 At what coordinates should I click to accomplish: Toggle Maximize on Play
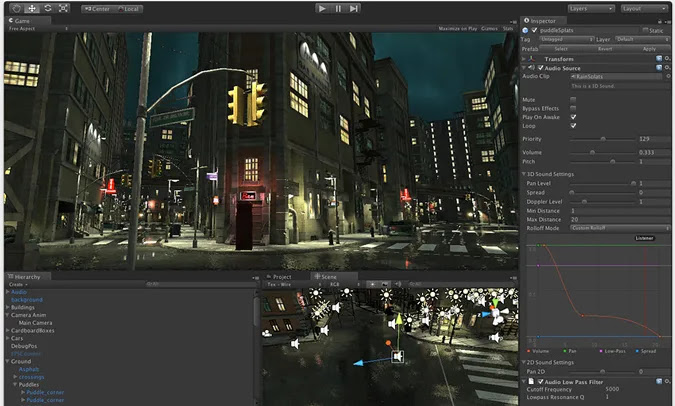[458, 28]
